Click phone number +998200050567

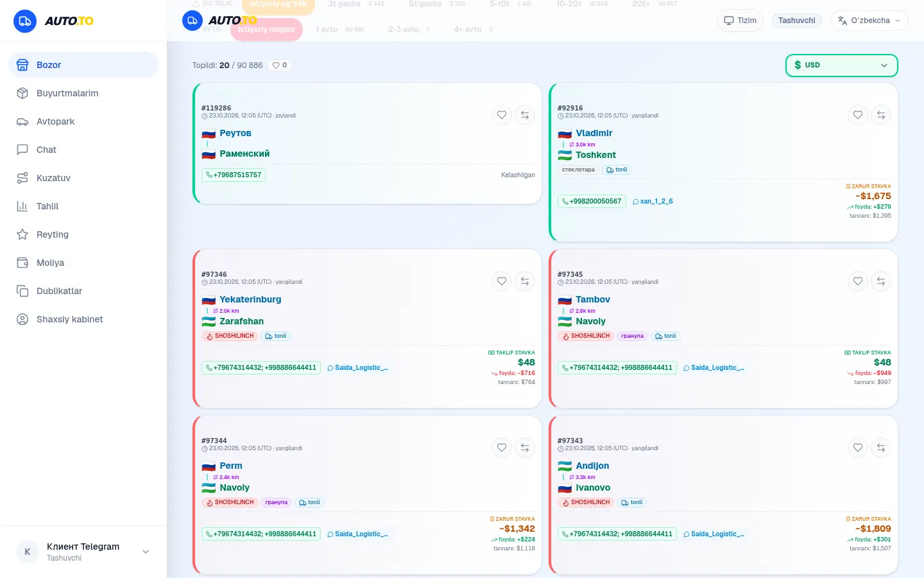coord(592,201)
